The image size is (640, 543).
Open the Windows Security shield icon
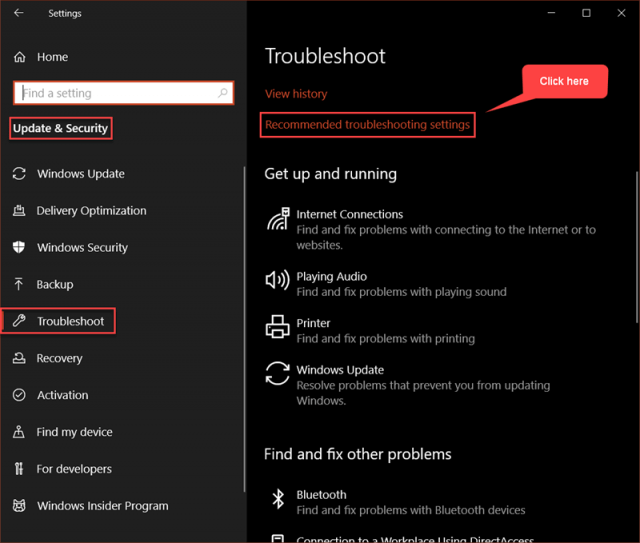19,247
